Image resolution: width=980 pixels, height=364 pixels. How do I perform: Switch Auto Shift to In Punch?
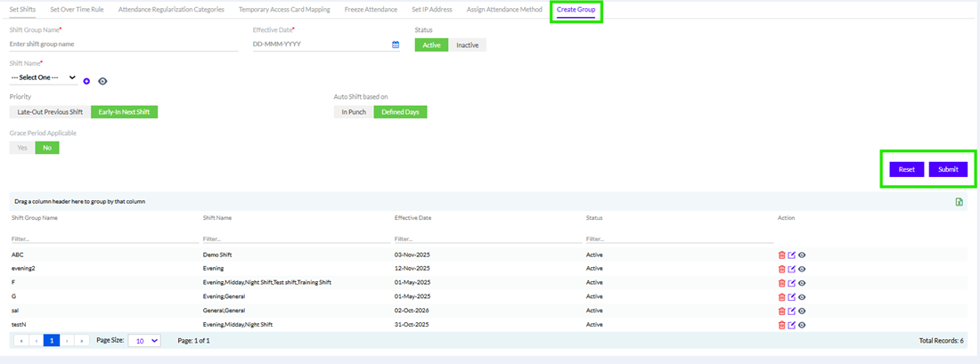pyautogui.click(x=353, y=112)
